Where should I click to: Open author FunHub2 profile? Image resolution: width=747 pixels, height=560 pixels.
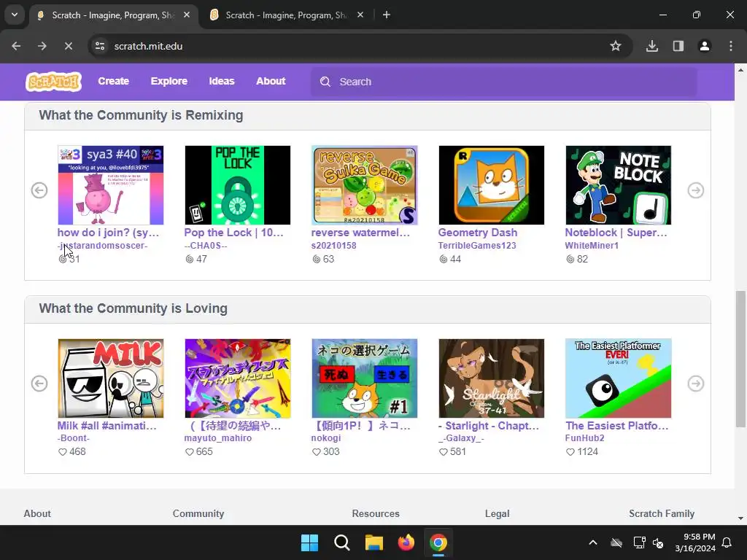click(x=584, y=438)
